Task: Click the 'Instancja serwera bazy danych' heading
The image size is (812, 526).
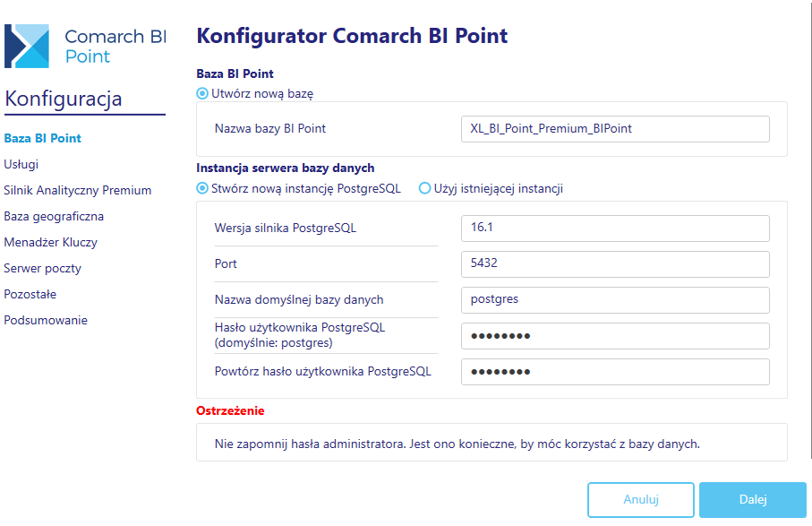Action: point(286,168)
